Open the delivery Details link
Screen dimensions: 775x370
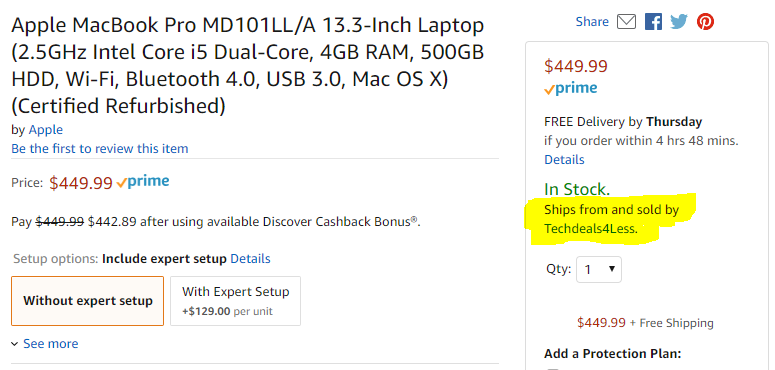click(564, 160)
